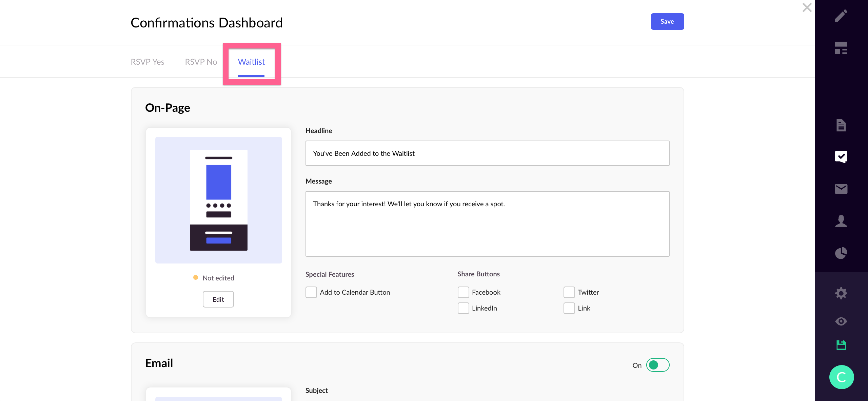This screenshot has width=868, height=401.
Task: Enable the LinkedIn share checkbox
Action: (463, 308)
